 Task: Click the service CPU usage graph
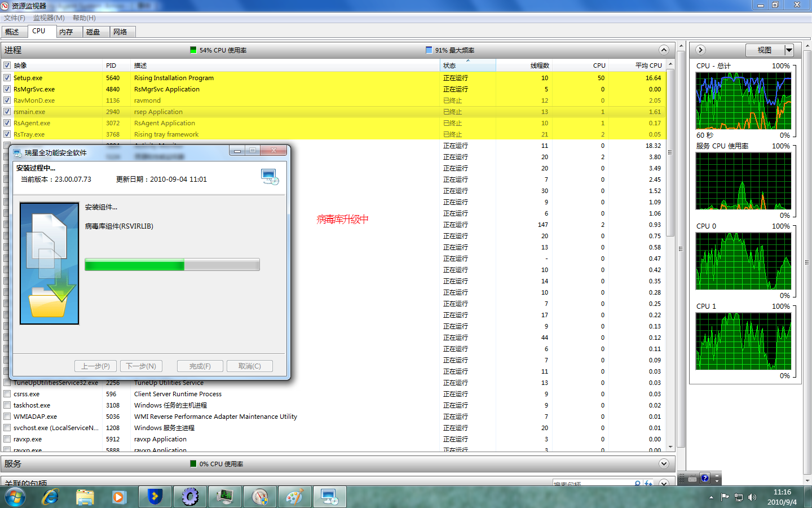click(743, 181)
